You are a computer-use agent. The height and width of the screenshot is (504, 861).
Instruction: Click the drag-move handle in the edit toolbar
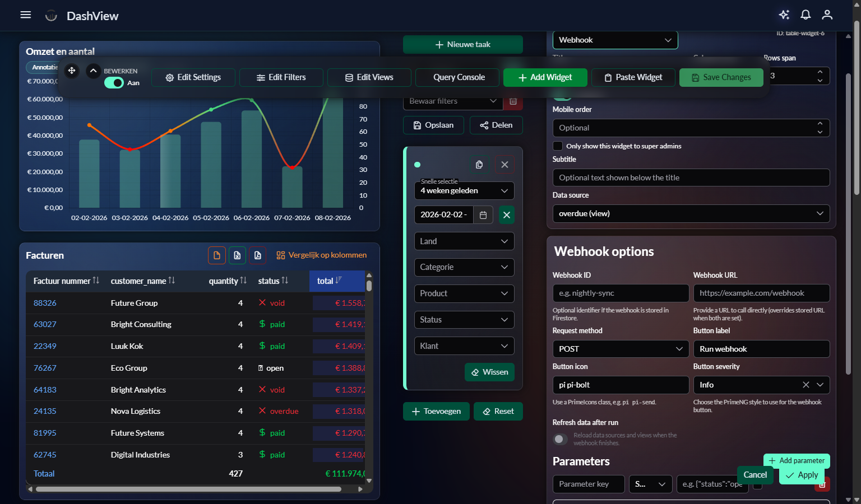pyautogui.click(x=72, y=71)
